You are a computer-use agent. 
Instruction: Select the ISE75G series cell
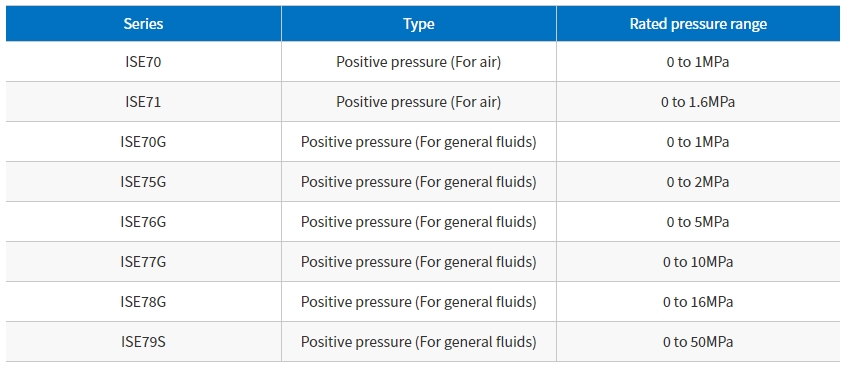pos(143,182)
